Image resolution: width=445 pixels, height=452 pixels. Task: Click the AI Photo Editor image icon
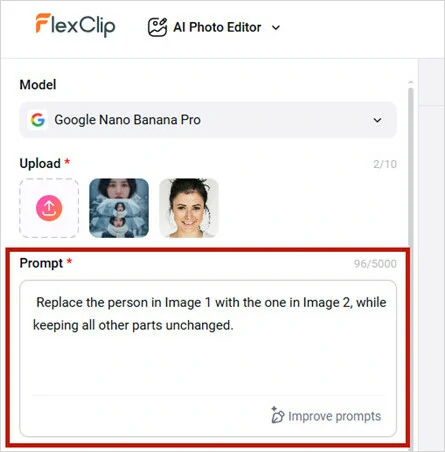tap(157, 27)
